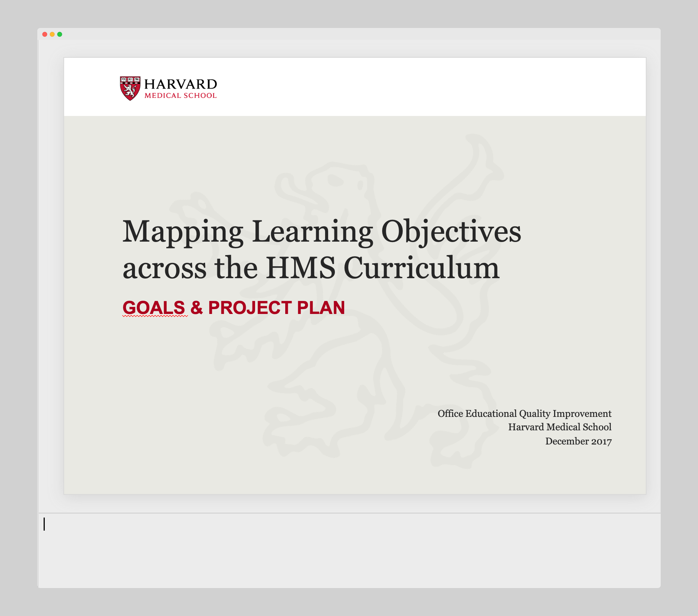Click the Harvard Medical School shield logo
The image size is (698, 616).
[x=130, y=88]
